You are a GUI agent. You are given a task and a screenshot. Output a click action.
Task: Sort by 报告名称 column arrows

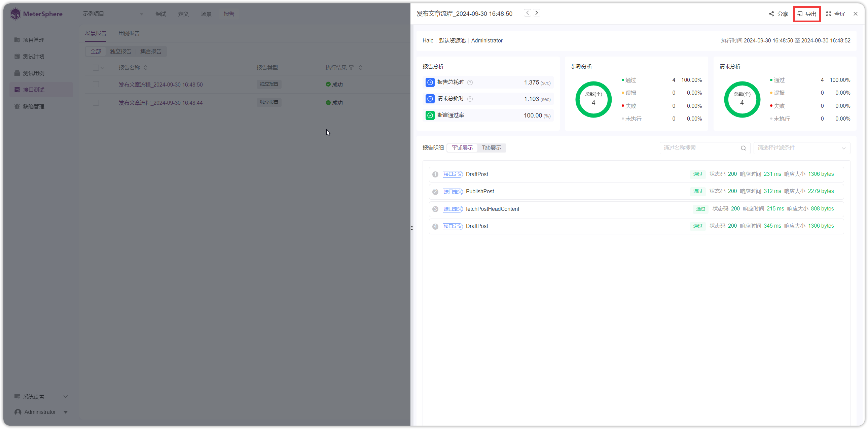pyautogui.click(x=146, y=68)
